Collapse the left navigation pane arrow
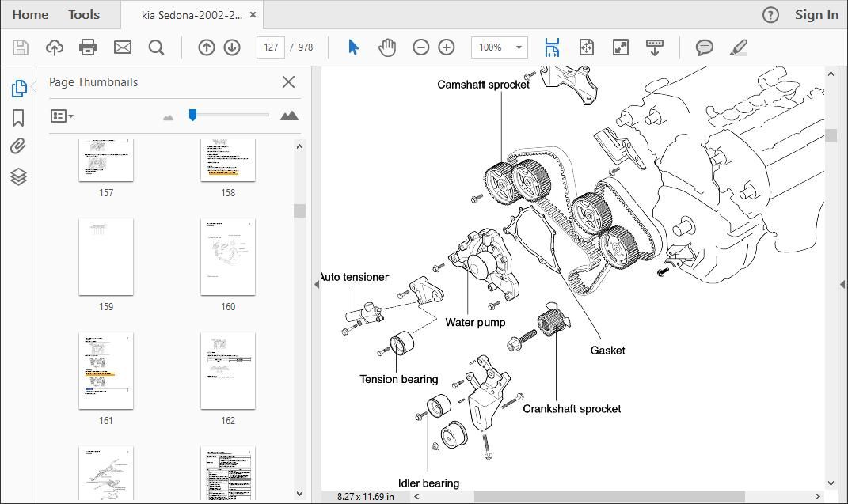This screenshot has width=848, height=504. click(317, 284)
